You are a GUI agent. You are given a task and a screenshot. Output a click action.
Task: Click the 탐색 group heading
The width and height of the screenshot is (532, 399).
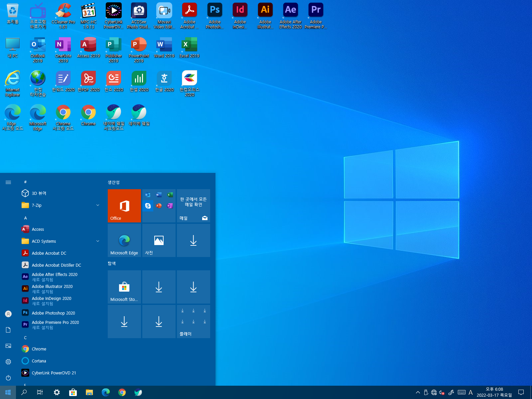tap(112, 263)
